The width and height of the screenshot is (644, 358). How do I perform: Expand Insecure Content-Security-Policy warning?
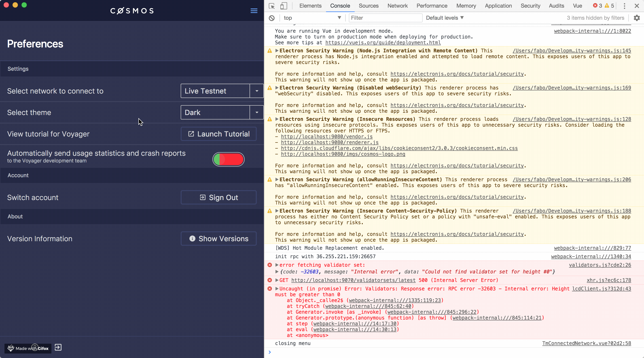pos(277,211)
